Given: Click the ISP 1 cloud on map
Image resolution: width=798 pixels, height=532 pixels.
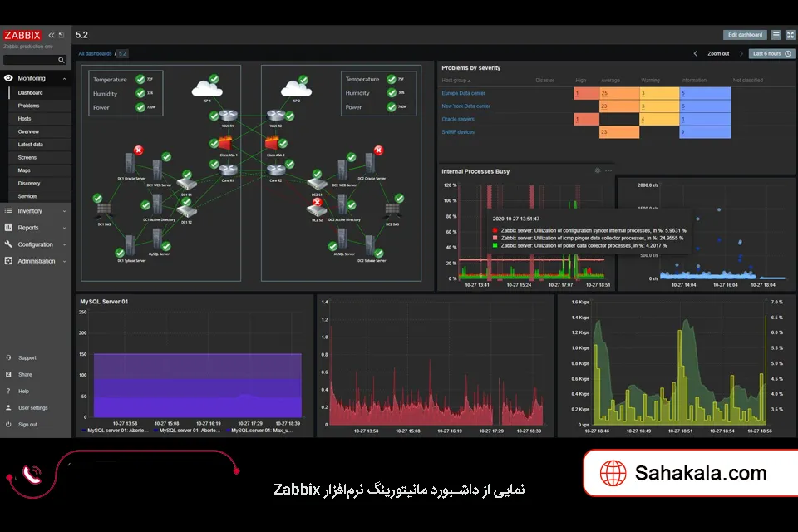Looking at the screenshot, I should pyautogui.click(x=207, y=89).
